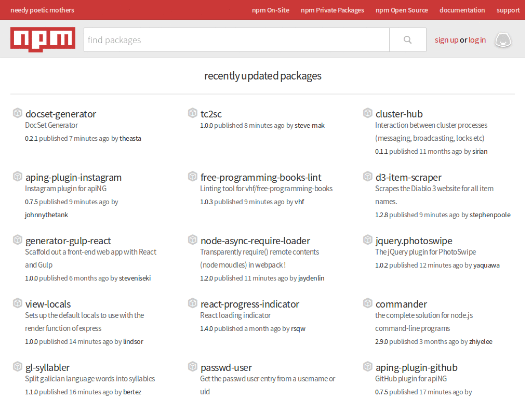Click the package icon beside d3-item-scraper
532x399 pixels.
coord(368,177)
